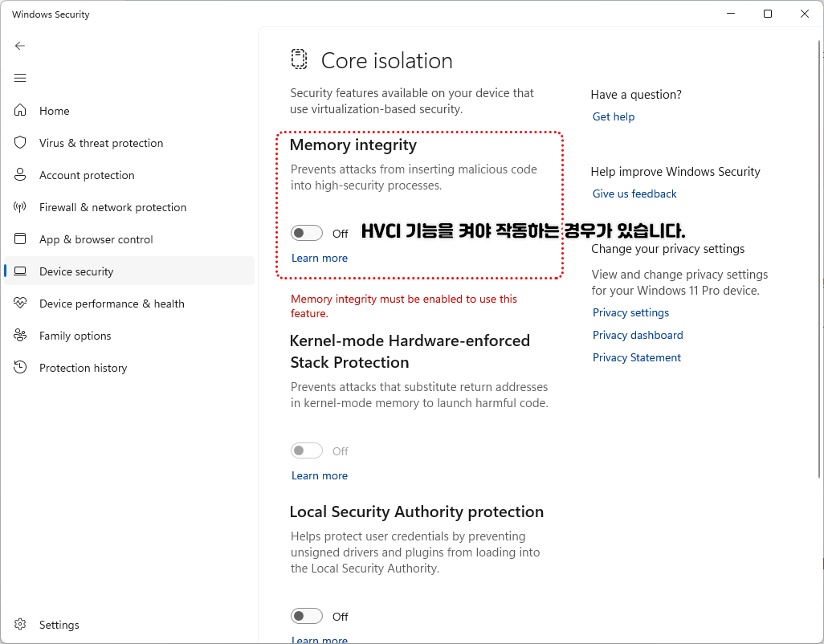This screenshot has height=644, width=824.
Task: Go to Home in the sidebar
Action: point(129,111)
